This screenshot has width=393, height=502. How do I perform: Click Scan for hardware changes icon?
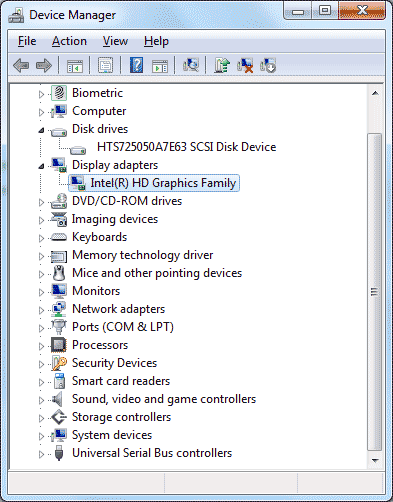(x=191, y=65)
